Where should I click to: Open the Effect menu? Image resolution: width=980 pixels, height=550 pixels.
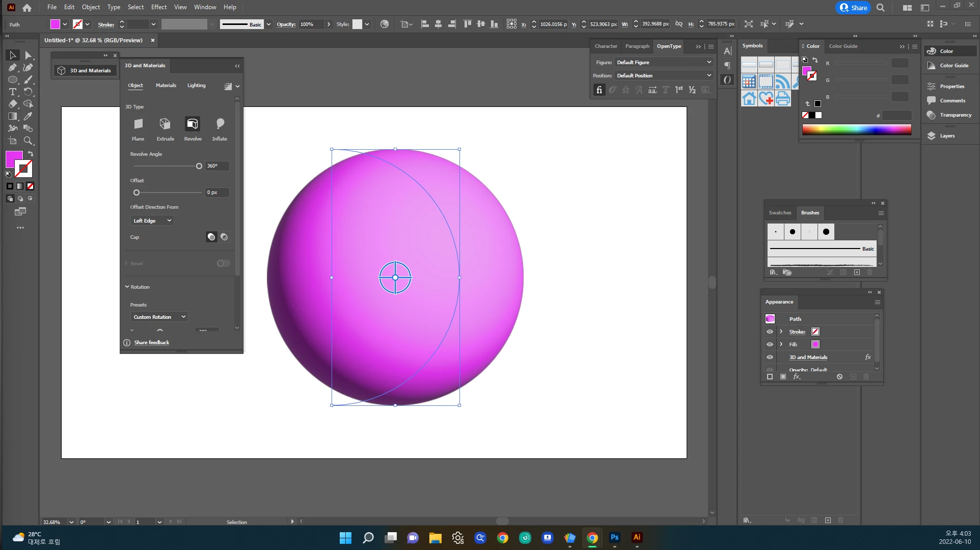coord(158,7)
